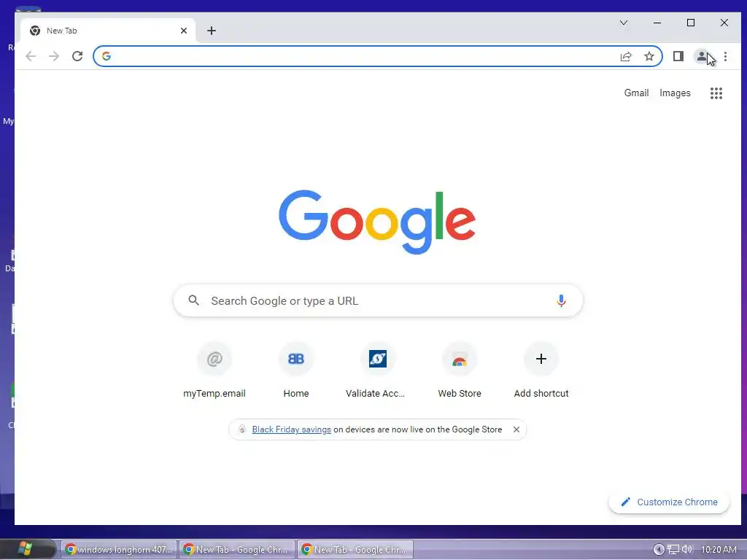Start voice search with the microphone
747x560 pixels.
click(x=561, y=300)
